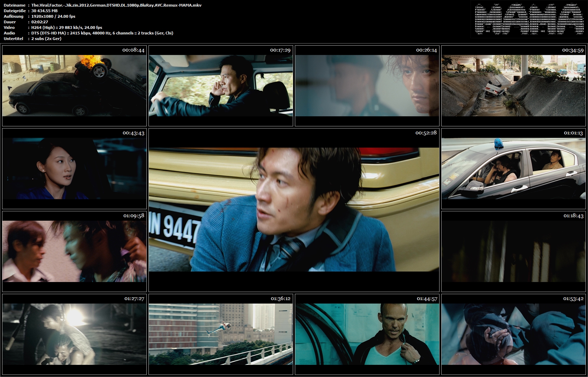
Task: Open the dark thumbnail stamped 01:18:43
Action: click(513, 251)
